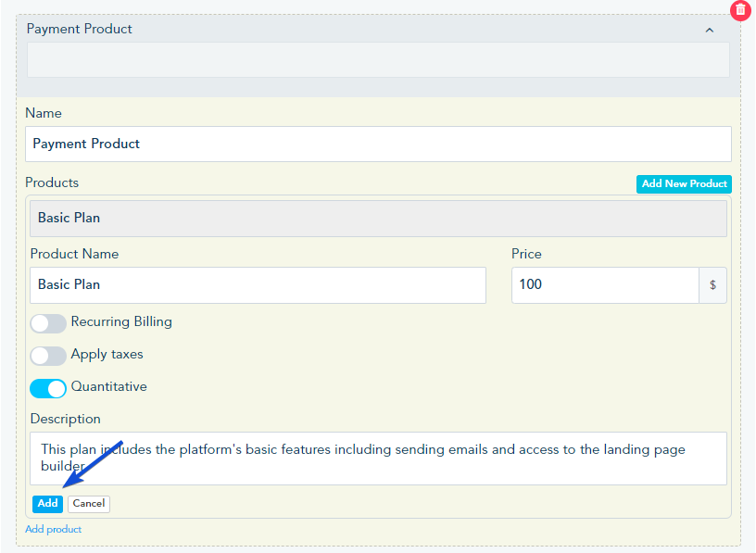Click the dollar currency symbol addon
756x553 pixels.
(712, 285)
